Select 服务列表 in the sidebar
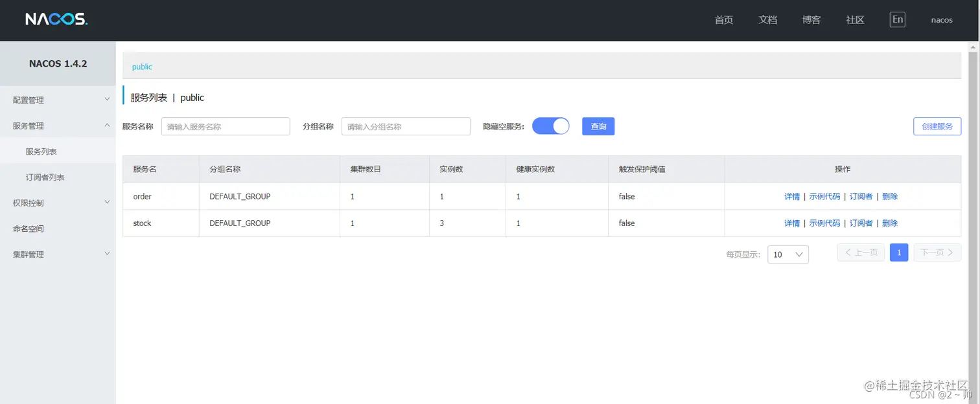980x404 pixels. point(58,151)
